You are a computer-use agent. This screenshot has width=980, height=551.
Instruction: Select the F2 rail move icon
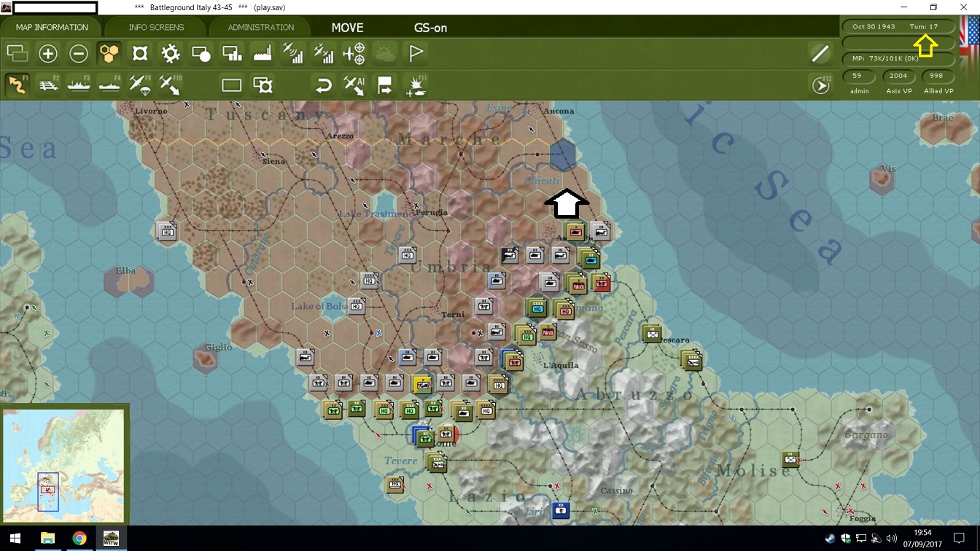[x=48, y=85]
